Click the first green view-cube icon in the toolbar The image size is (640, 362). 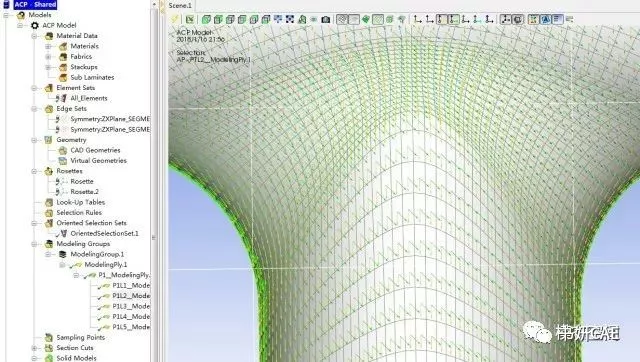click(x=207, y=19)
